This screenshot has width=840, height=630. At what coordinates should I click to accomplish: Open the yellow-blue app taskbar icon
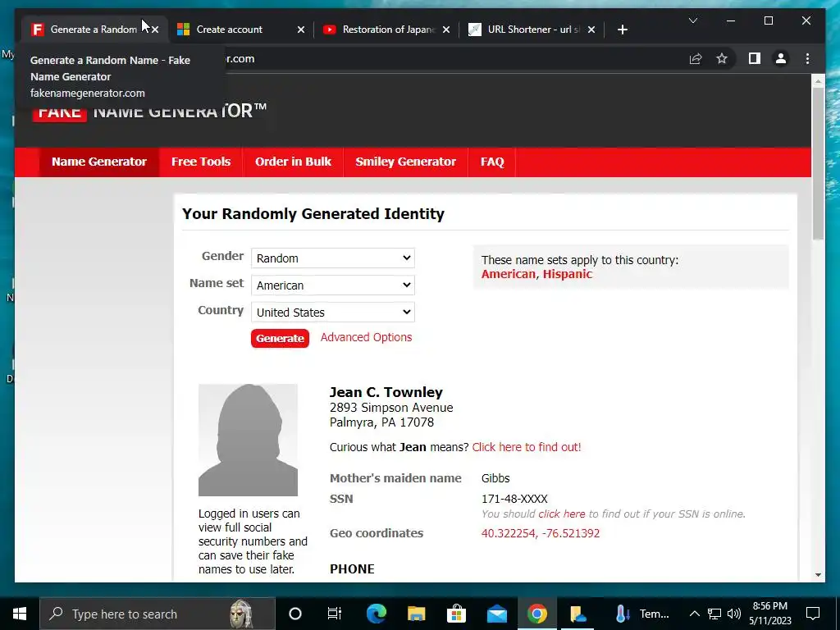tap(577, 614)
